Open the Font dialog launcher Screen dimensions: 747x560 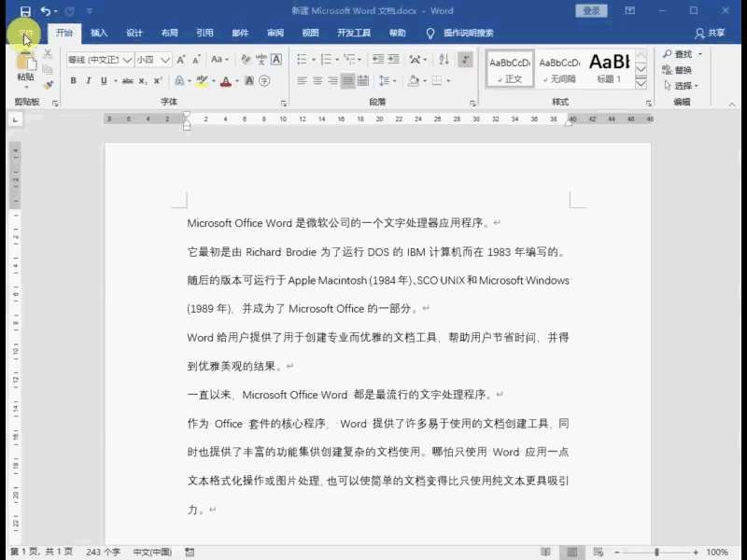point(284,103)
